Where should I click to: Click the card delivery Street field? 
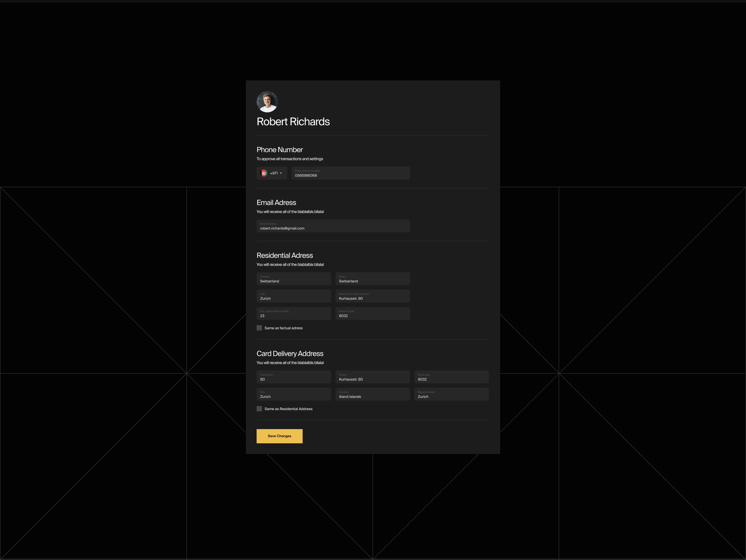click(372, 377)
